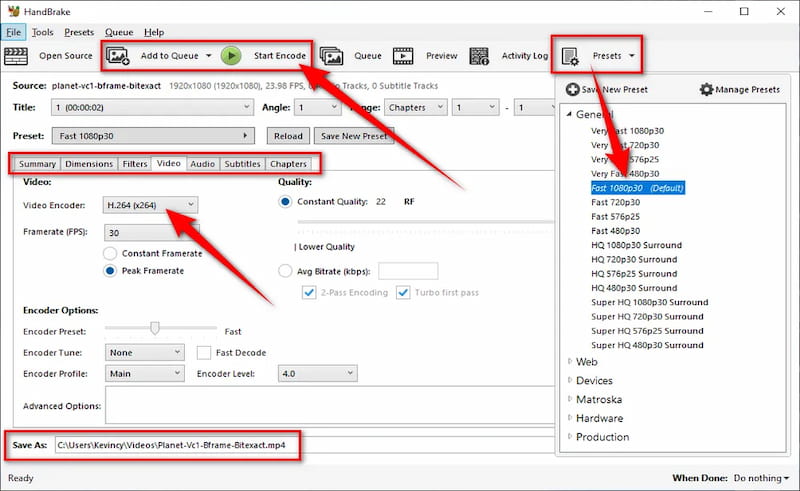Open the When Done dropdown
Image resolution: width=800 pixels, height=491 pixels.
click(761, 478)
